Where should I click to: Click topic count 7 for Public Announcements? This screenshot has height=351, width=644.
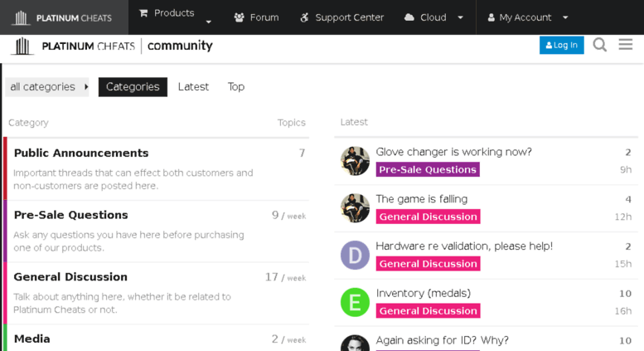(302, 154)
